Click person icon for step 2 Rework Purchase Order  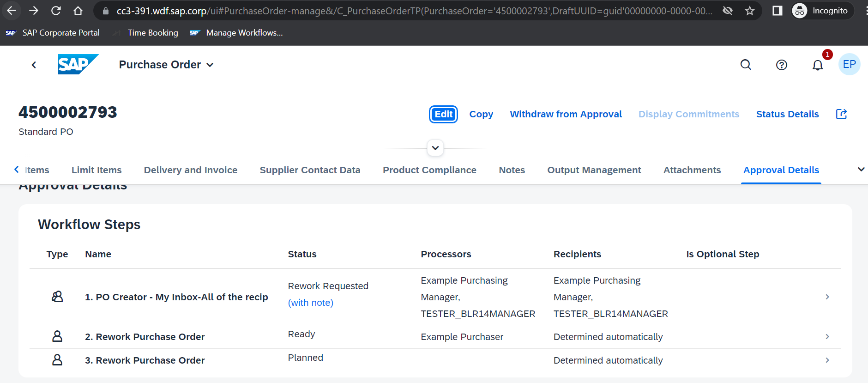click(x=57, y=336)
